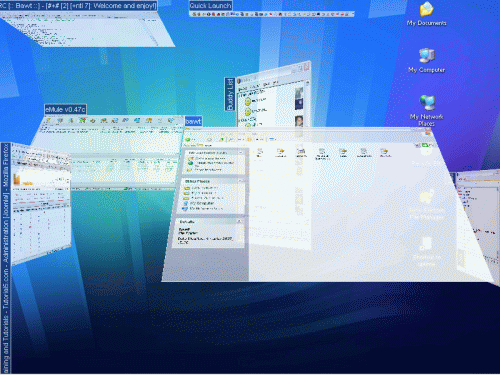Click the Up folder icon in Explorer toolbar
This screenshot has width=500, height=375.
pyautogui.click(x=221, y=139)
